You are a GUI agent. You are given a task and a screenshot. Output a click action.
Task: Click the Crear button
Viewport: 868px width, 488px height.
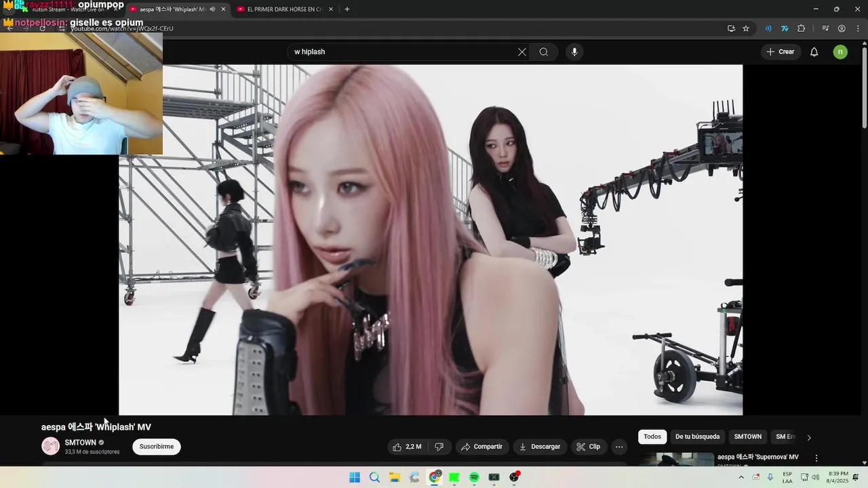(x=780, y=52)
